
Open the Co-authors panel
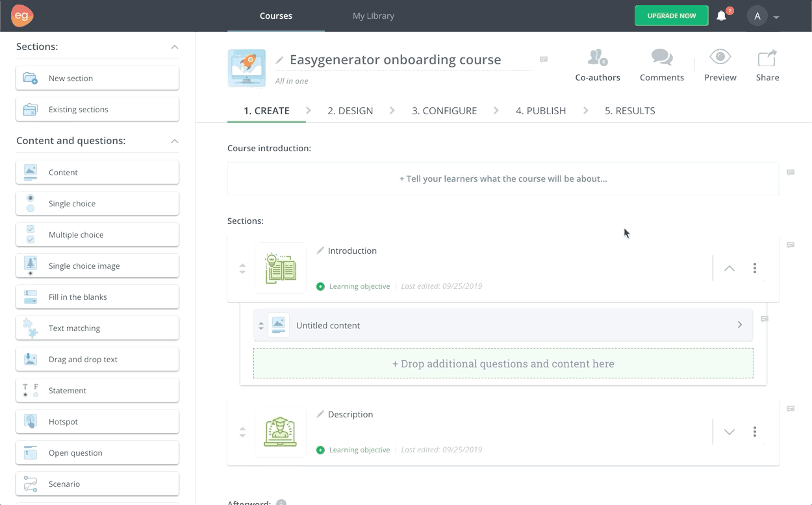598,66
